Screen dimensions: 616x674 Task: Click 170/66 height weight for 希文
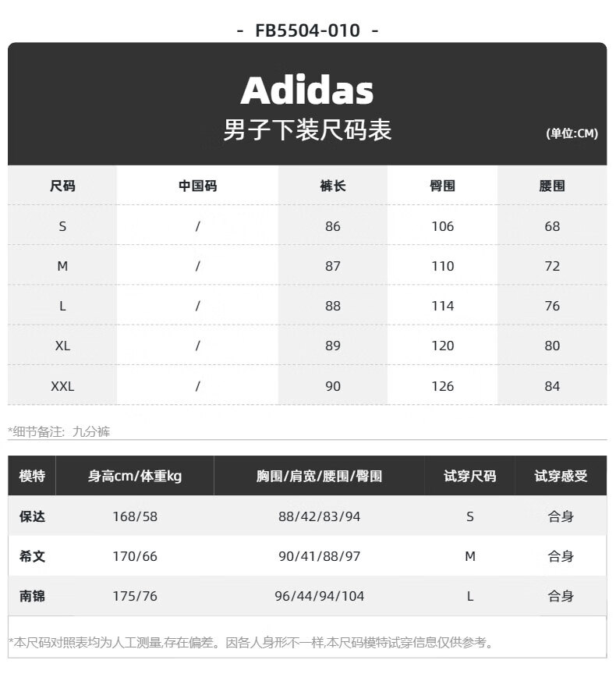(x=135, y=556)
